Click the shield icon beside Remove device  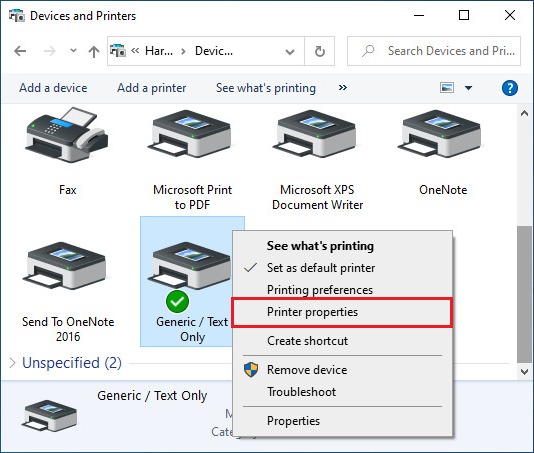pos(251,370)
